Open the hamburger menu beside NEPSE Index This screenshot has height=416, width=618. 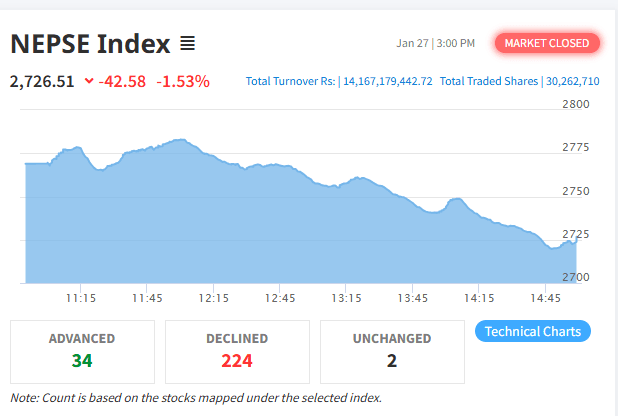coord(187,44)
